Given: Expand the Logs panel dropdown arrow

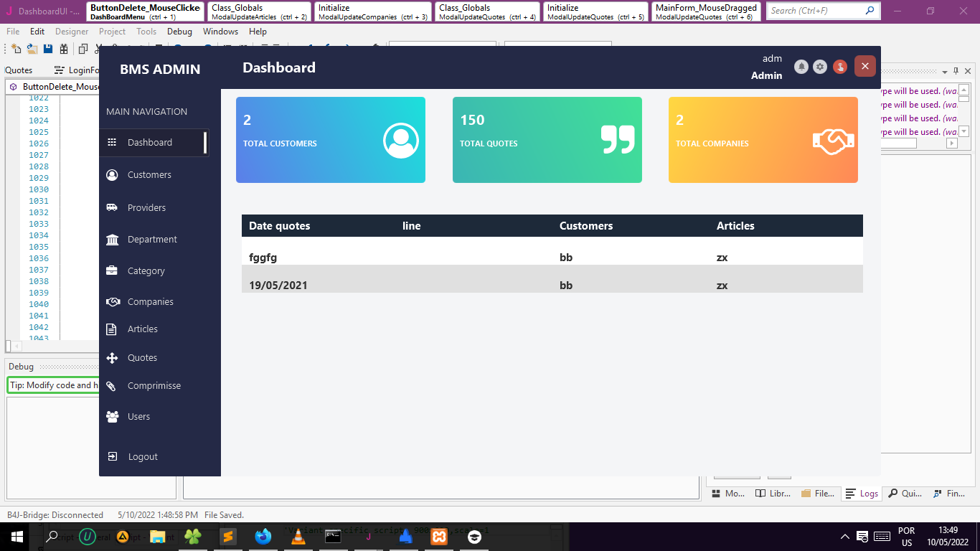Looking at the screenshot, I should point(944,71).
